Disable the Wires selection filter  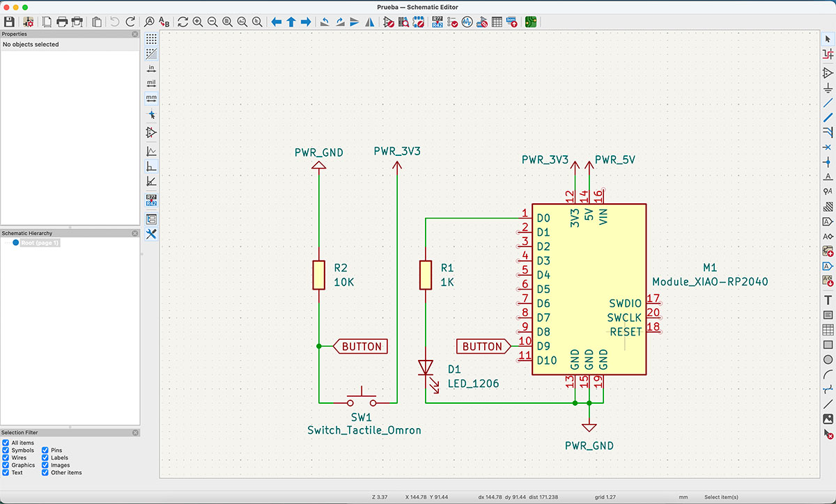[7, 458]
